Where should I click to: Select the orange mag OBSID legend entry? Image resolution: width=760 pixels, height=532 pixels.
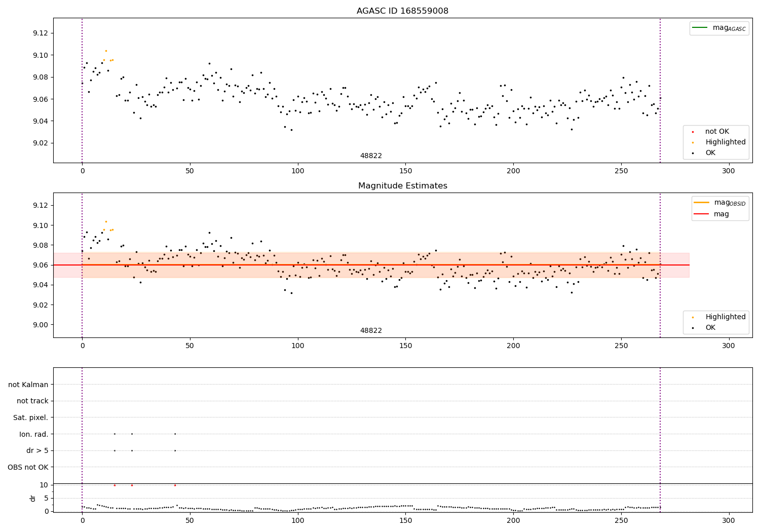719,203
